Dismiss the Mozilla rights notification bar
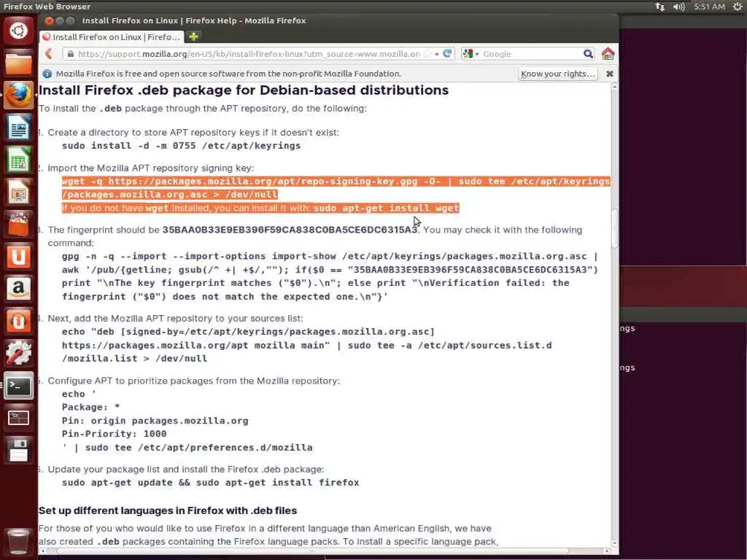 point(609,74)
